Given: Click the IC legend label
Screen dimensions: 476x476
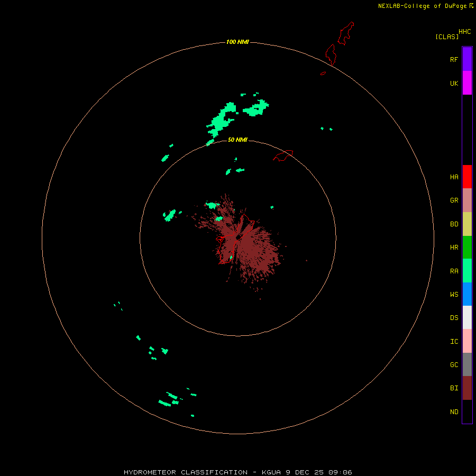Looking at the screenshot, I should click(454, 342).
